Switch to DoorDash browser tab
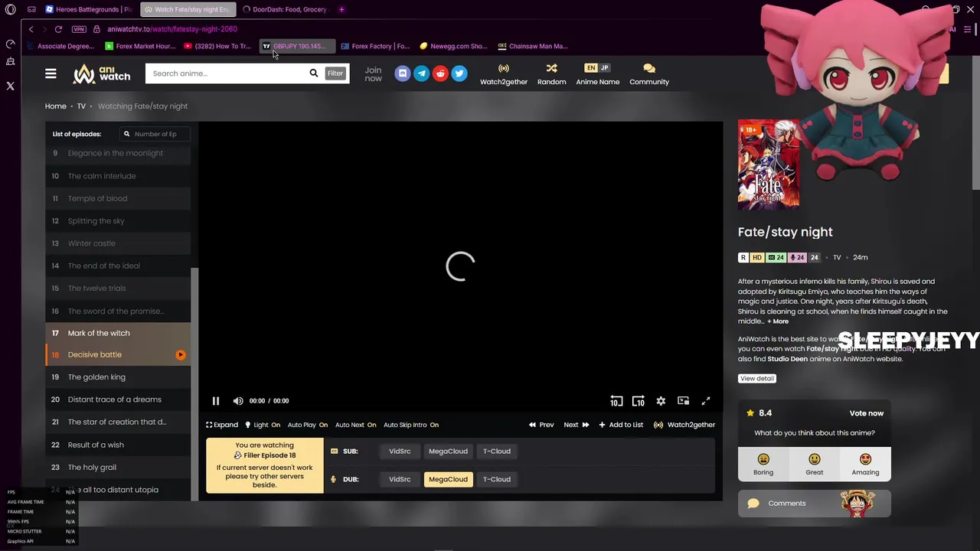This screenshot has width=980, height=551. tap(284, 9)
